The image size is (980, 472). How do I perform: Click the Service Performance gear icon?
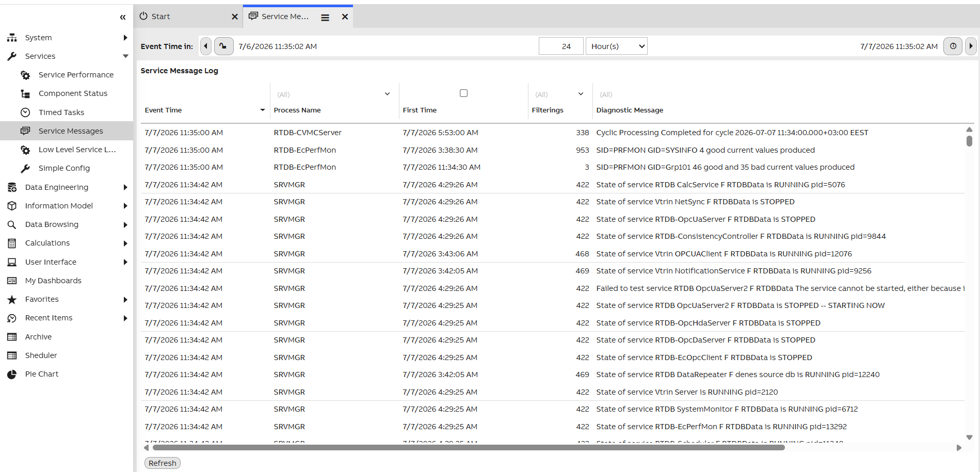tap(25, 75)
